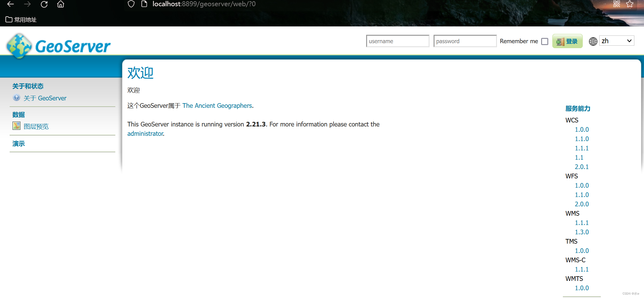Go to the browser home page icon

(x=61, y=4)
